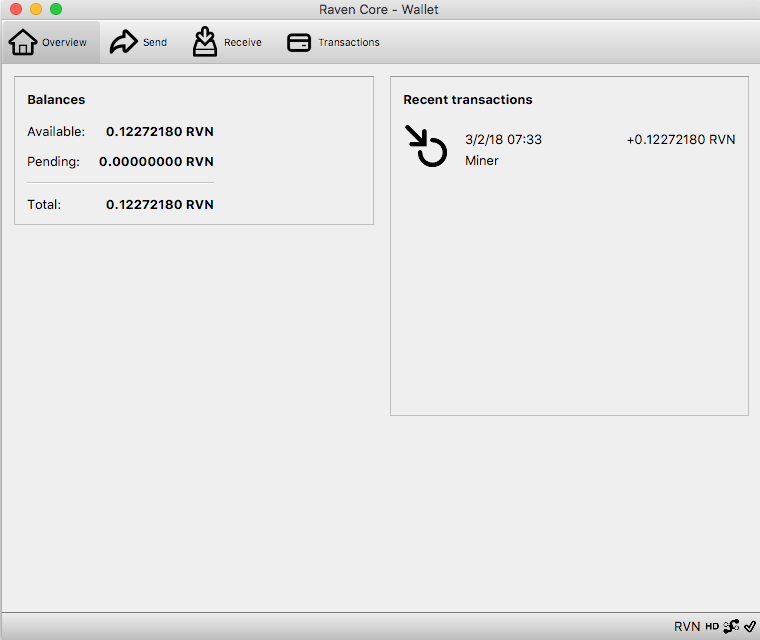
Task: Click the HD wallet status icon
Action: tap(712, 626)
